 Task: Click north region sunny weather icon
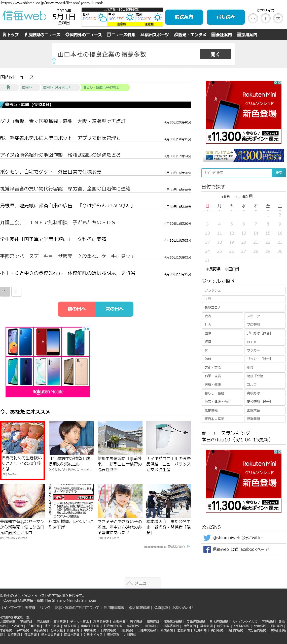pos(102,17)
